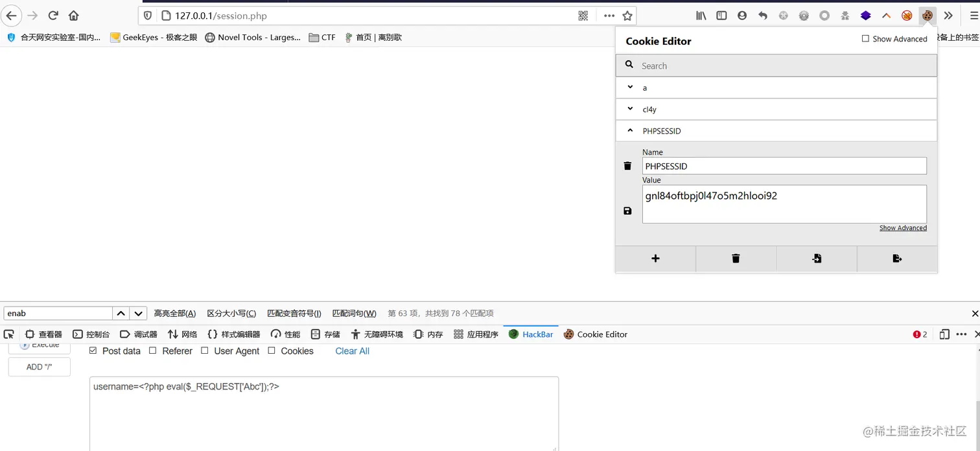Open the Console devtools tab
The width and height of the screenshot is (980, 451).
(91, 334)
